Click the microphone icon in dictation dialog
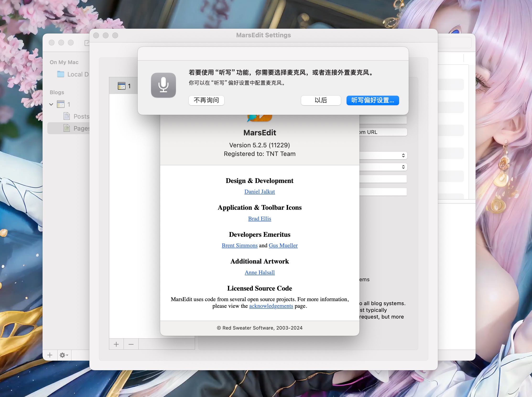 163,85
